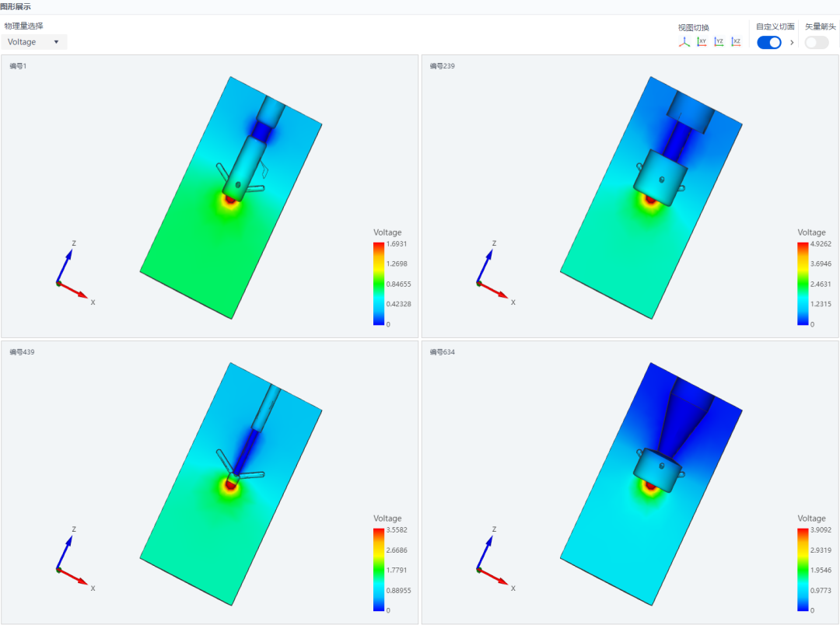
Task: Click the 视图切换 view switch label
Action: click(x=693, y=27)
